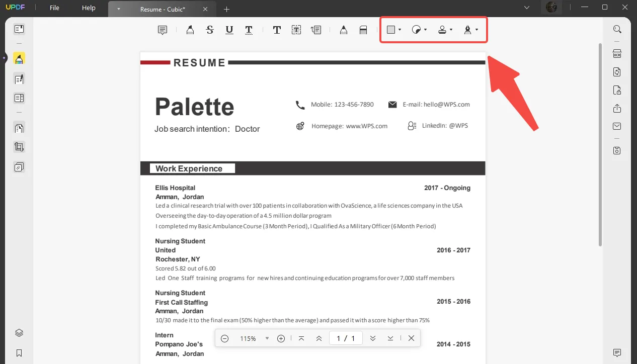Select the Underline tool
Screen dimensions: 637x364
pos(229,30)
